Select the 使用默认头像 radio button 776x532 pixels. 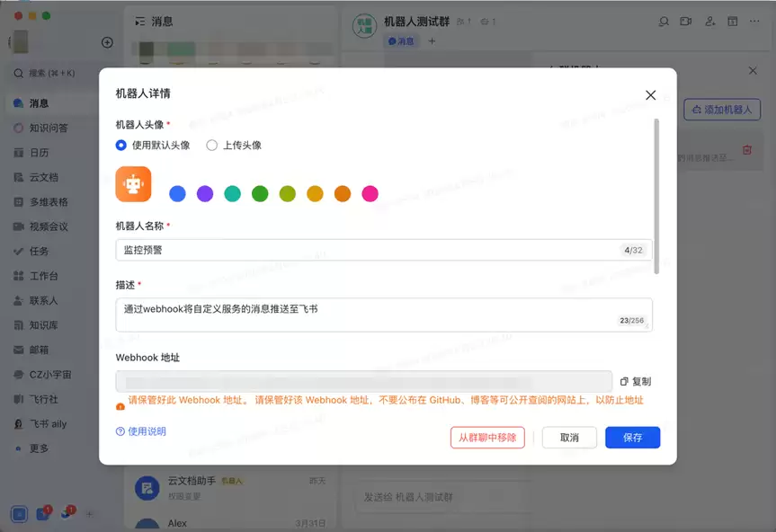pos(120,146)
